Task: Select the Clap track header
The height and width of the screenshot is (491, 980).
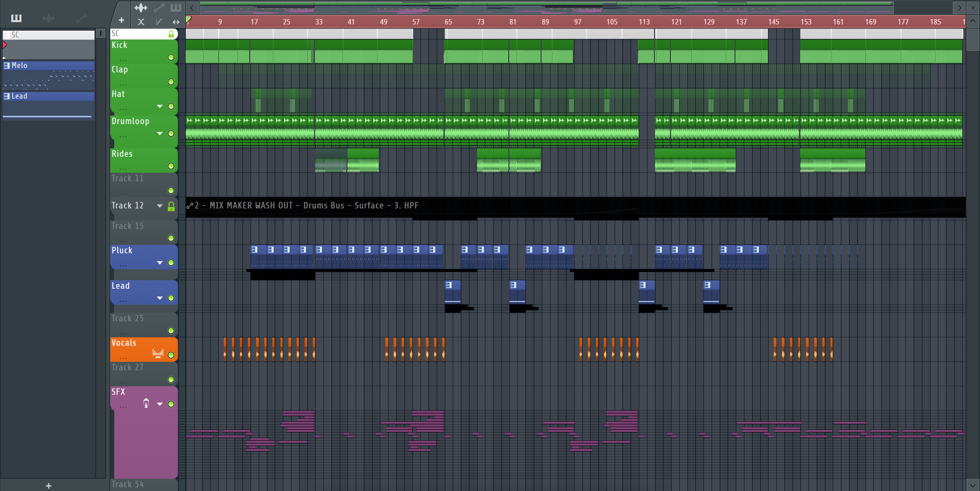Action: 144,76
